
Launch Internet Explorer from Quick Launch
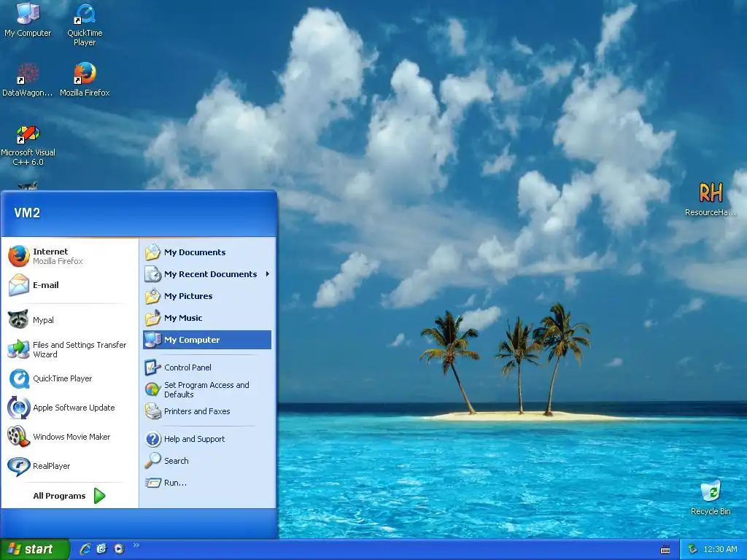[85, 549]
